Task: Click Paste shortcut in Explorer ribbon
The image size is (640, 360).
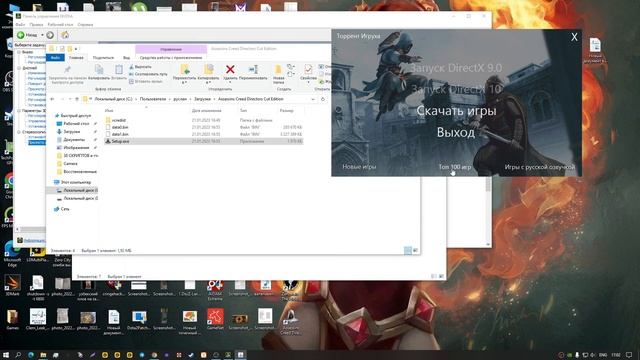Action: tap(146, 81)
